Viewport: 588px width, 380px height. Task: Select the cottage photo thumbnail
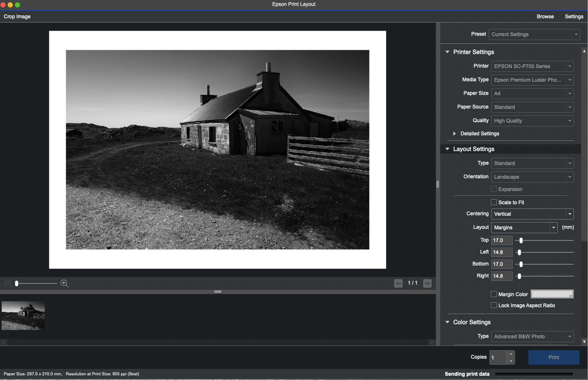click(x=23, y=316)
